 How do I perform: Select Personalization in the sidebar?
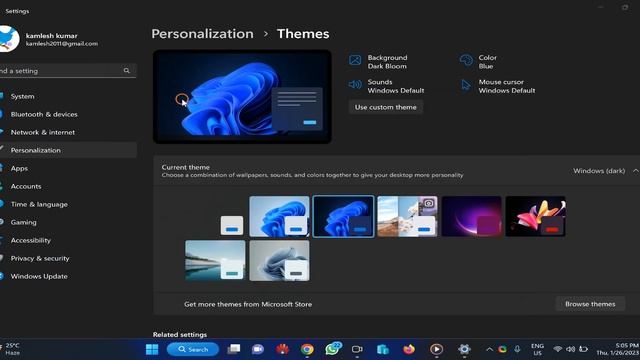68,150
